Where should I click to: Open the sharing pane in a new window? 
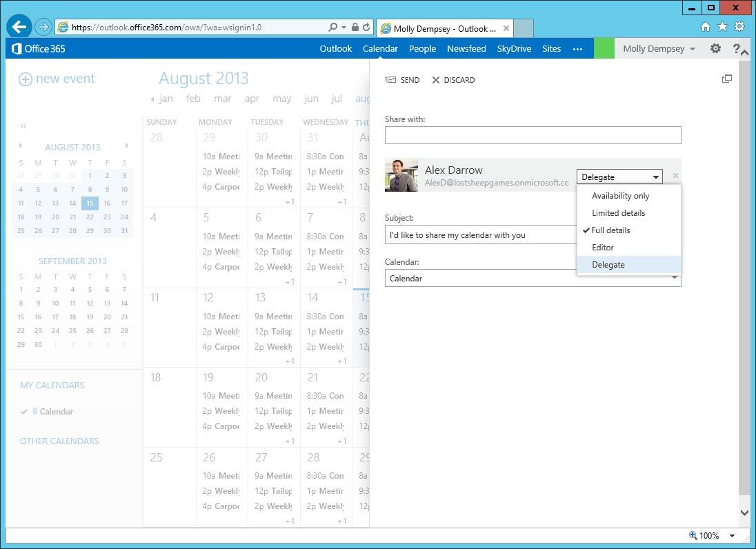pos(727,78)
